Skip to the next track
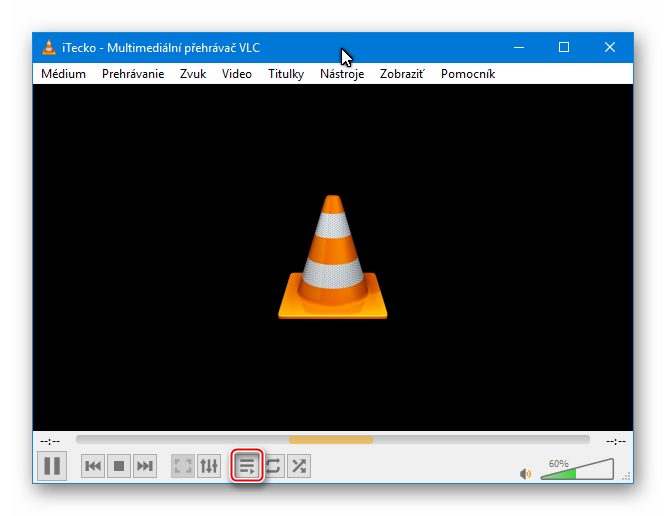This screenshot has height=516, width=666. coord(145,466)
